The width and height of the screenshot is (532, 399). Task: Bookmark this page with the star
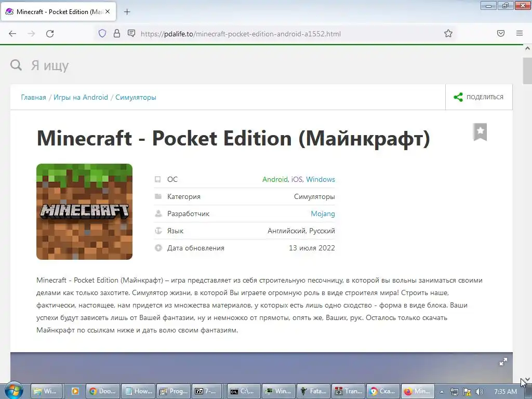point(448,33)
